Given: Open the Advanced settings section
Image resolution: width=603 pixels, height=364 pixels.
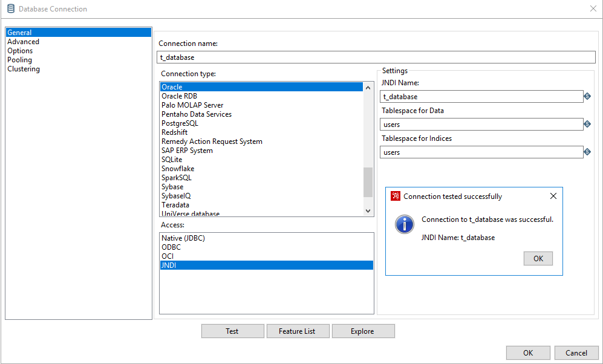Looking at the screenshot, I should tap(23, 42).
